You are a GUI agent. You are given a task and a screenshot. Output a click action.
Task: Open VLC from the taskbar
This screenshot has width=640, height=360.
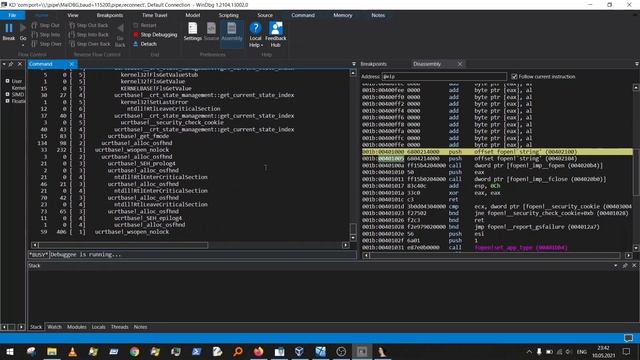pos(72,352)
